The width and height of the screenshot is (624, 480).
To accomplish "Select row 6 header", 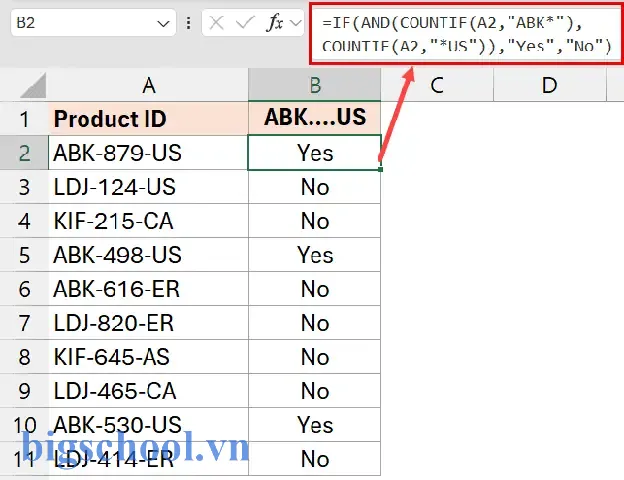I will click(24, 289).
